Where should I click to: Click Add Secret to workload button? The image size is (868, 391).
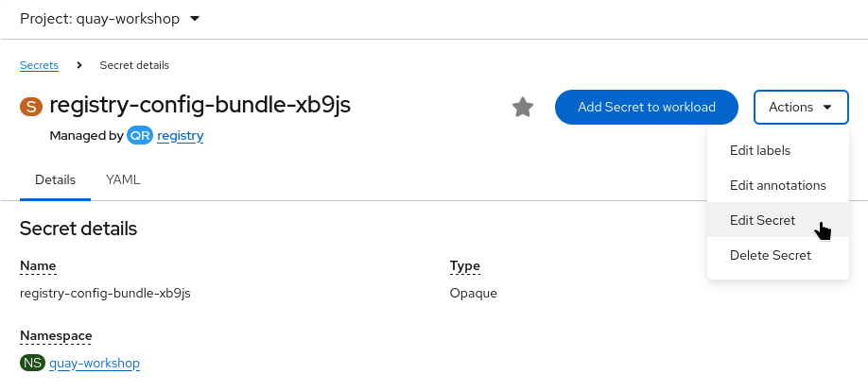[646, 107]
